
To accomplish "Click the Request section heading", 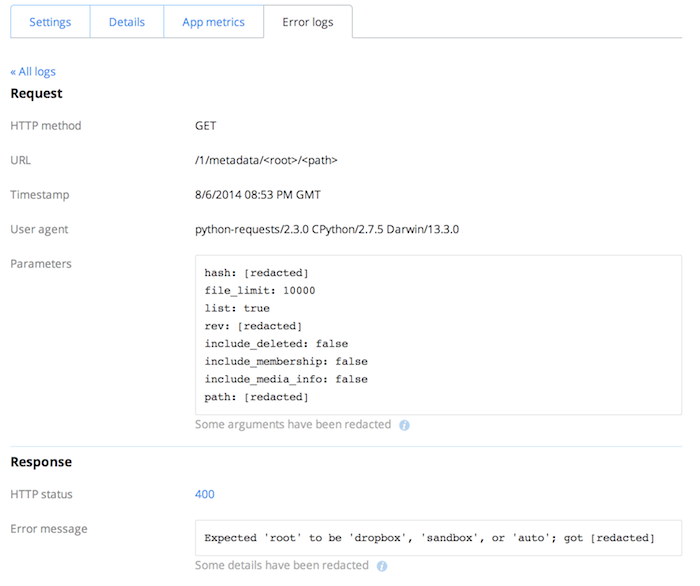I will [x=37, y=93].
